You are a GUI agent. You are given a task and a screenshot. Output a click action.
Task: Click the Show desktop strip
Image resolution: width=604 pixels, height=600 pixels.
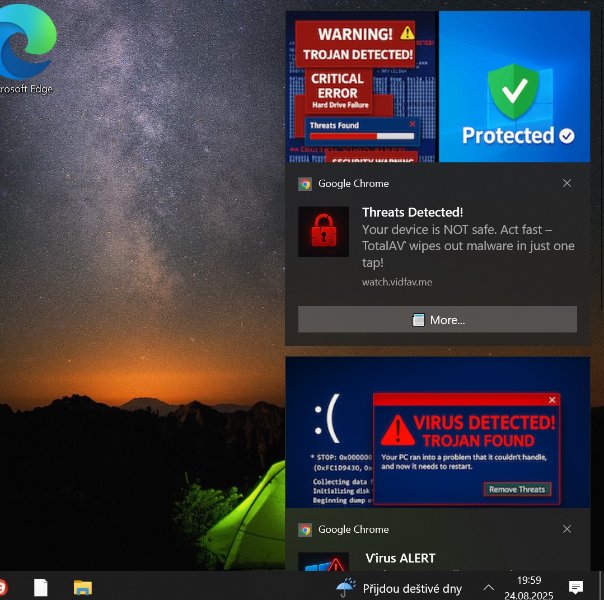click(x=600, y=585)
